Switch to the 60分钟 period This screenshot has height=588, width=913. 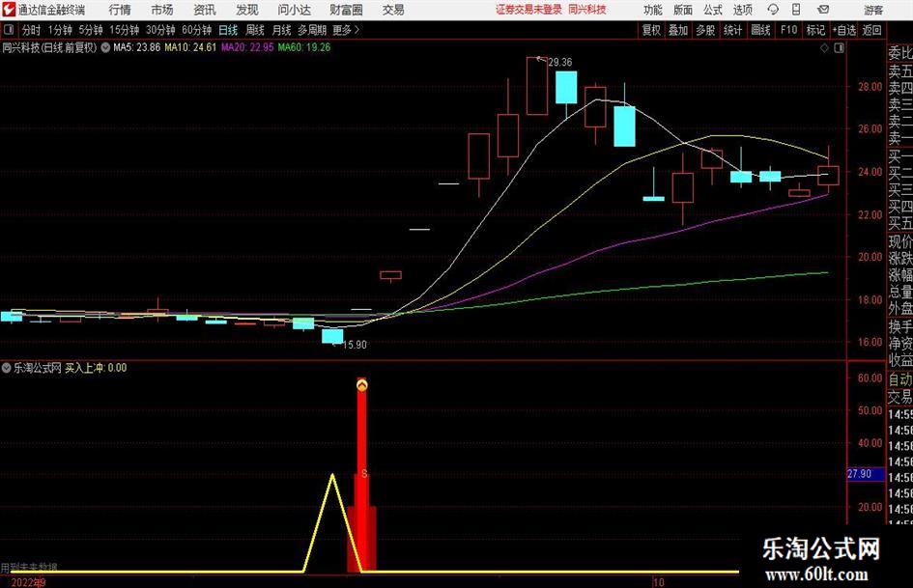click(196, 30)
